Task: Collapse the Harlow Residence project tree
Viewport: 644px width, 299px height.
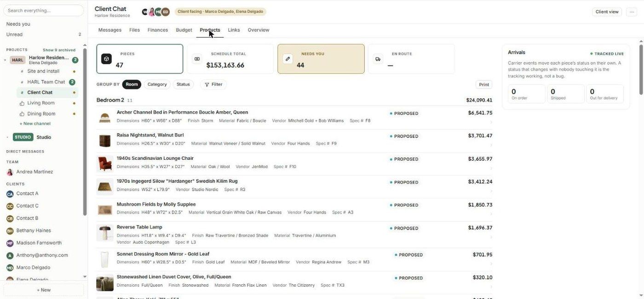Action: coord(5,60)
